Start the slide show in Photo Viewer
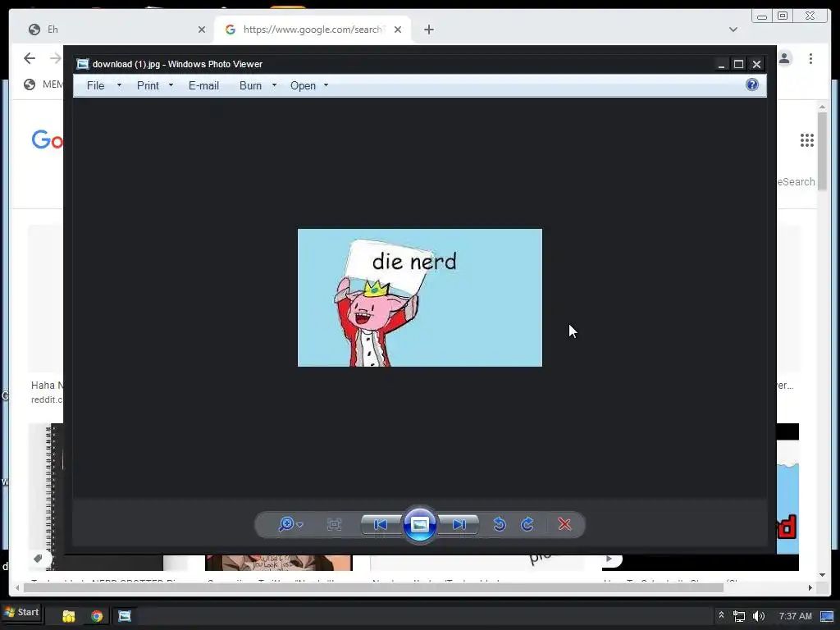 419,524
